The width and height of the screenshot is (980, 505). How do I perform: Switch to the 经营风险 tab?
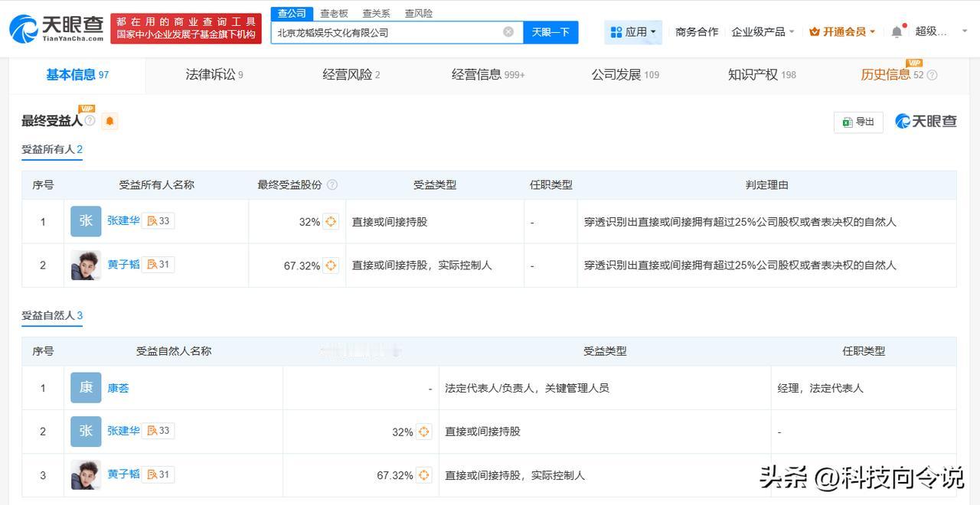[351, 74]
